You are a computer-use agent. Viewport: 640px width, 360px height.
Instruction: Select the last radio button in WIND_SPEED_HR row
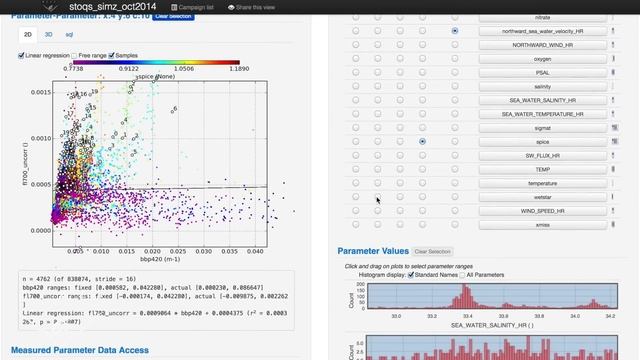pos(455,211)
